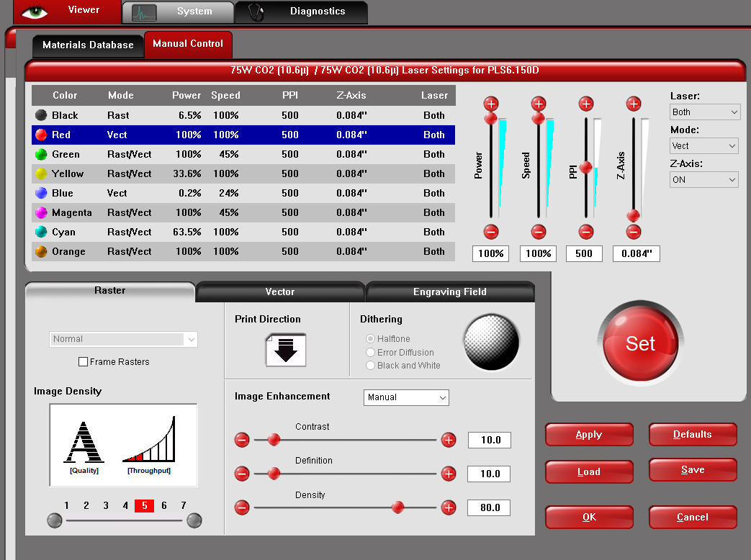This screenshot has width=751, height=560.
Task: Enable the Frame Rasters checkbox
Action: pos(83,362)
